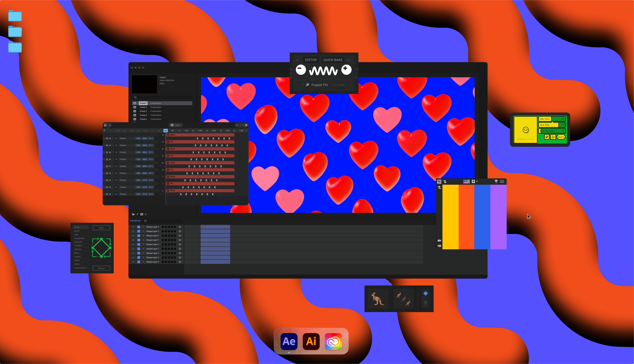Open Adobe Illustrator from the dock
This screenshot has height=364, width=634.
[311, 341]
